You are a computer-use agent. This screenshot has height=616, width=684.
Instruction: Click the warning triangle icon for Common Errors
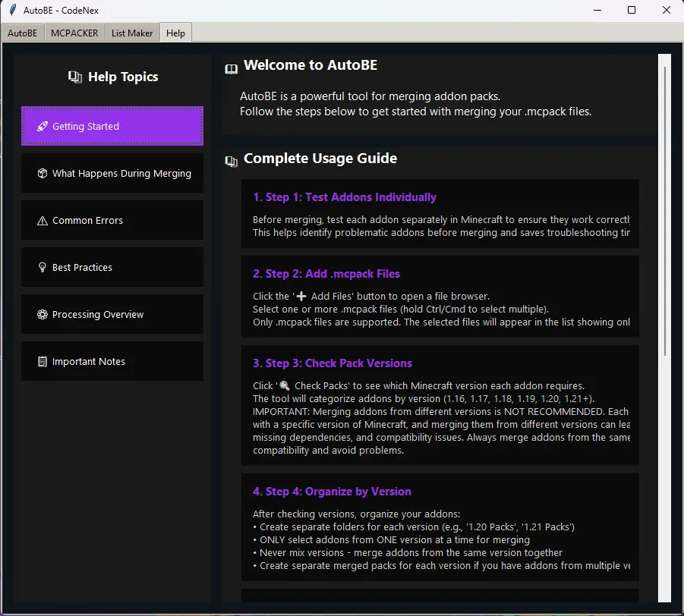[x=43, y=221]
